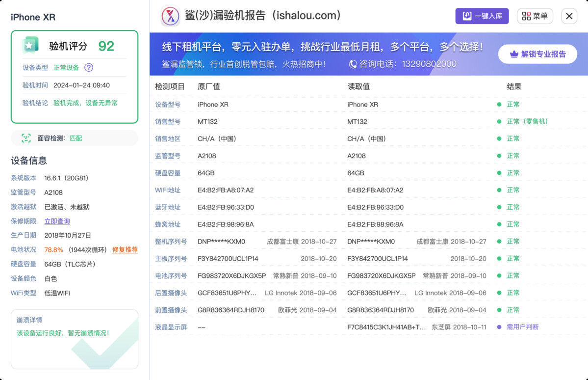Click the battery health 78.8% value
Viewport: 588px width, 380px height.
pyautogui.click(x=53, y=250)
